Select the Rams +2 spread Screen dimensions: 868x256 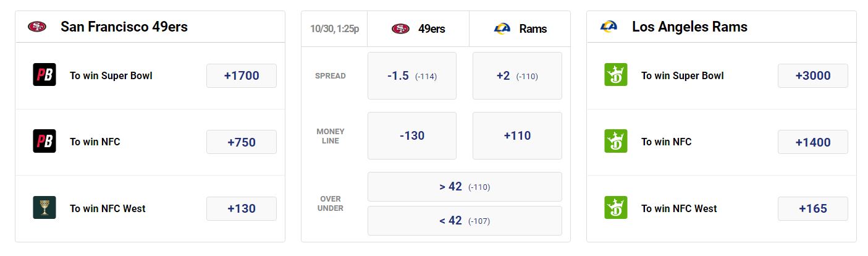517,75
